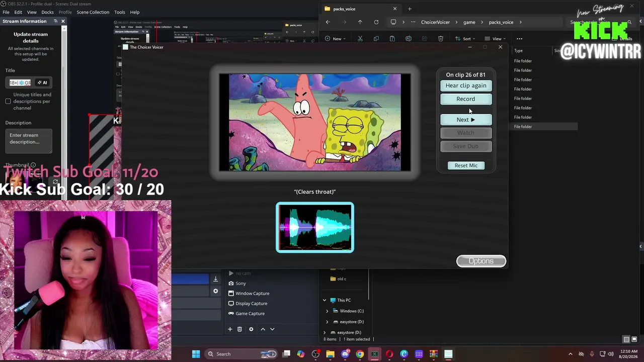
Task: Click the Rename icon in Explorer
Action: click(x=409, y=39)
